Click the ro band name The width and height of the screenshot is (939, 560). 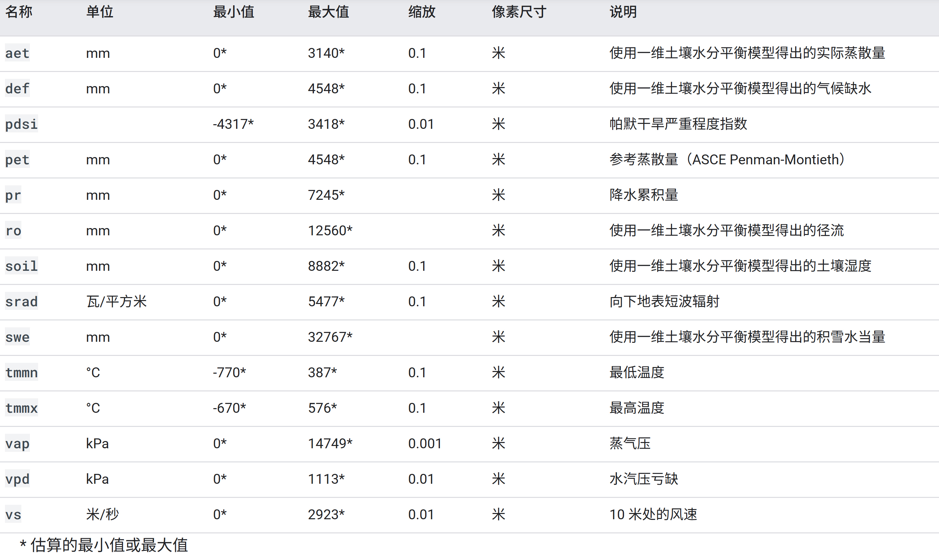tap(13, 231)
